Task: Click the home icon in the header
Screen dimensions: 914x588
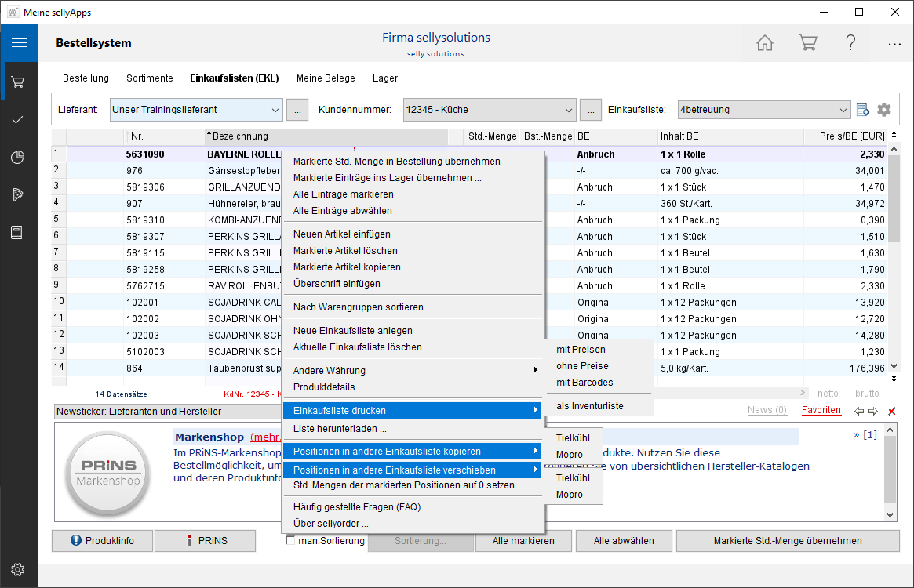Action: (764, 43)
